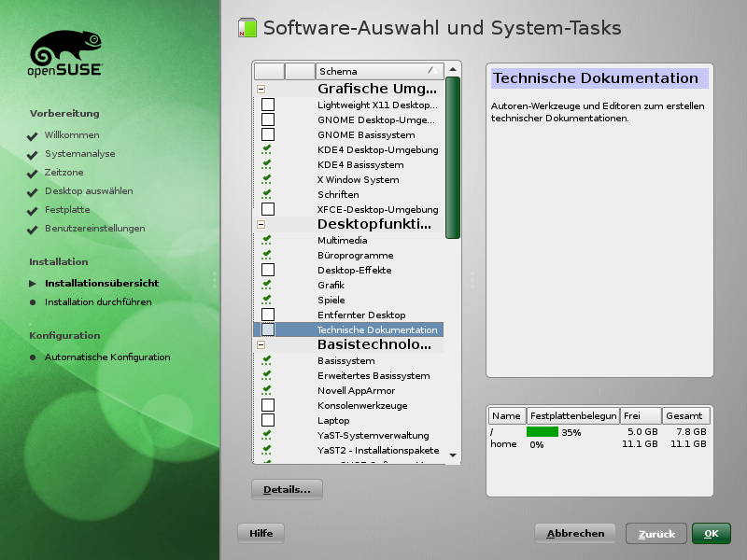The image size is (747, 560).
Task: Click the openSUSE chameleon logo
Action: click(x=65, y=53)
